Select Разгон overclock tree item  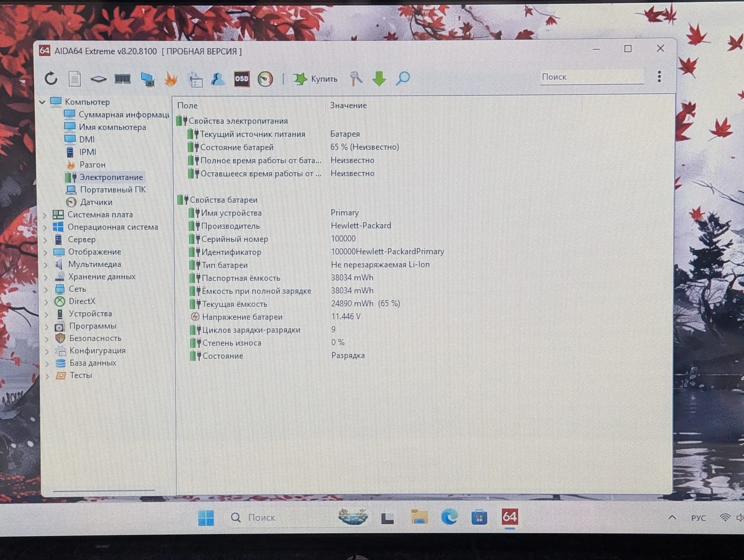(85, 164)
